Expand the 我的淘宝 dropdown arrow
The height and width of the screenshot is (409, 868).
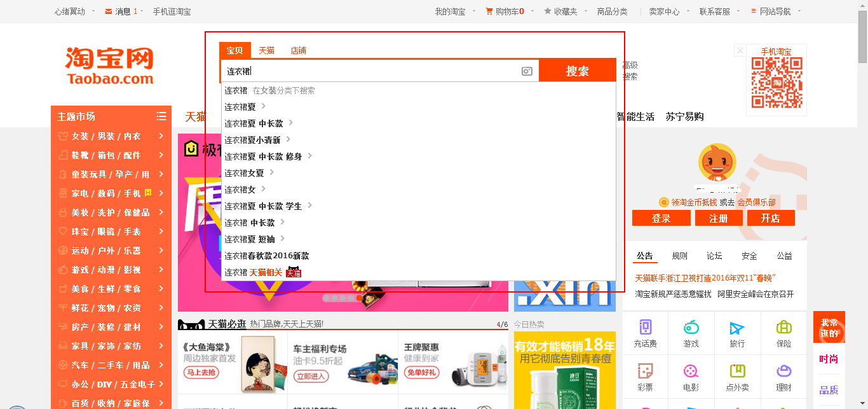[474, 11]
